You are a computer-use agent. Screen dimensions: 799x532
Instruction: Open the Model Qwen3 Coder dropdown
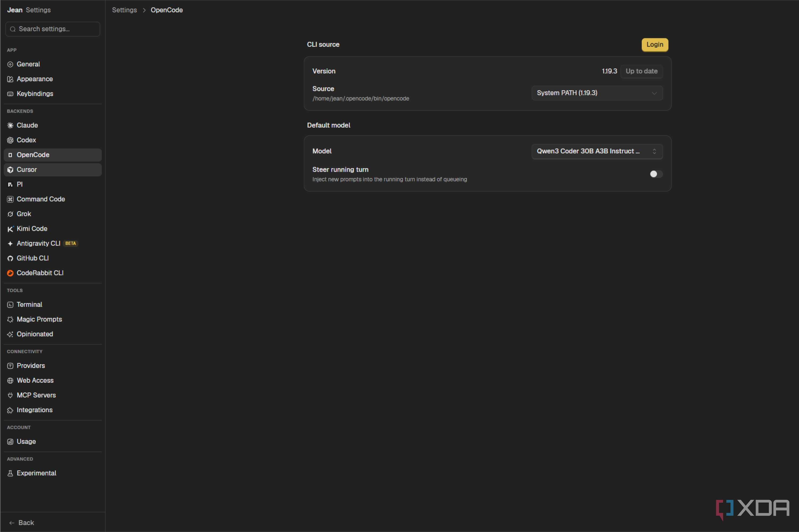click(597, 151)
